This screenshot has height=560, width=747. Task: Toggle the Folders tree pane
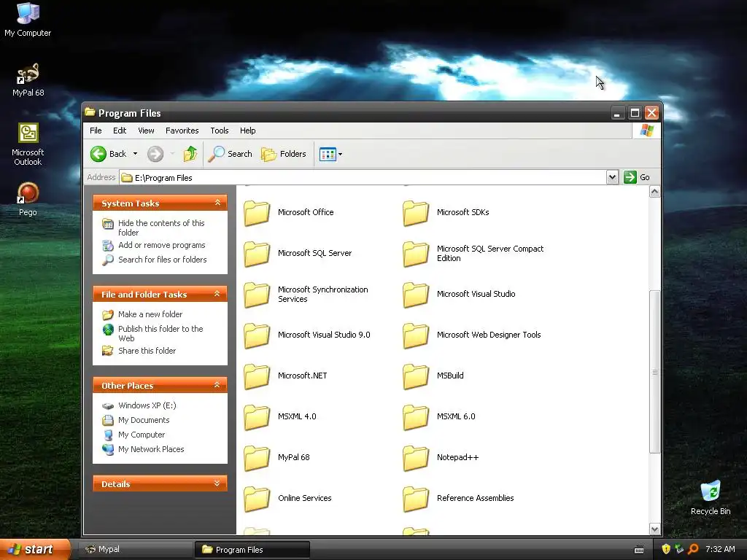(x=284, y=154)
